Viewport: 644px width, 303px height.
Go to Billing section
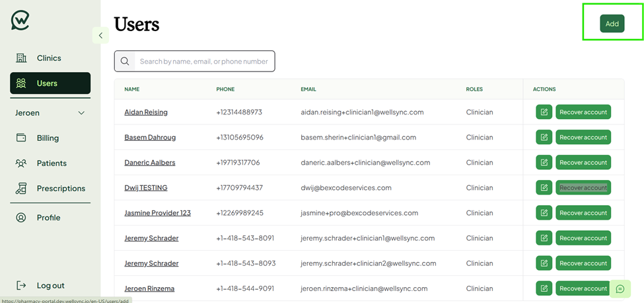pyautogui.click(x=50, y=138)
